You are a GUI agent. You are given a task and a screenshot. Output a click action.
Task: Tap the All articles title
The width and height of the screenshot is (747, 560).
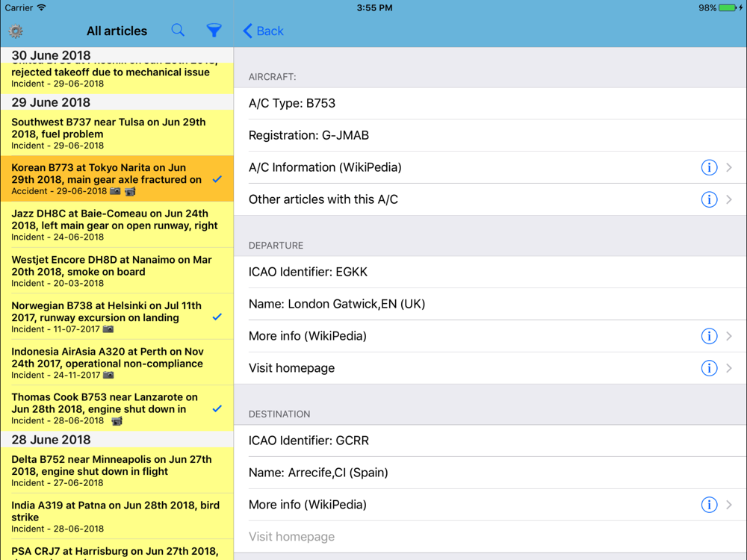117,31
